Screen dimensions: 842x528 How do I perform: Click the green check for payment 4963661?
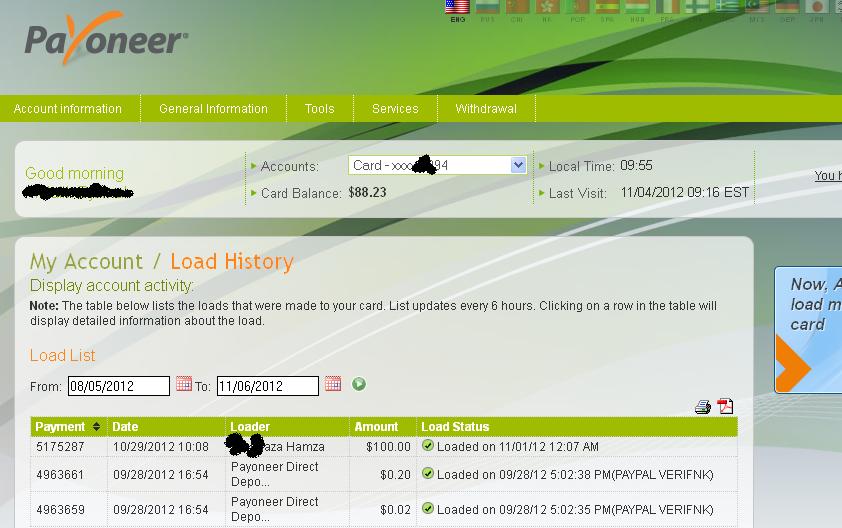427,473
